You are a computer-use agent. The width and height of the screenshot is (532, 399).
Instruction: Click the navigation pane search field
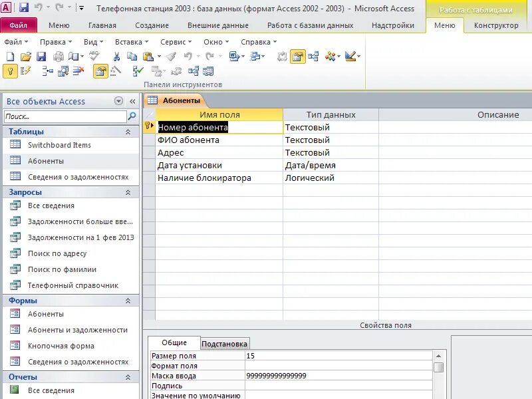pos(65,116)
